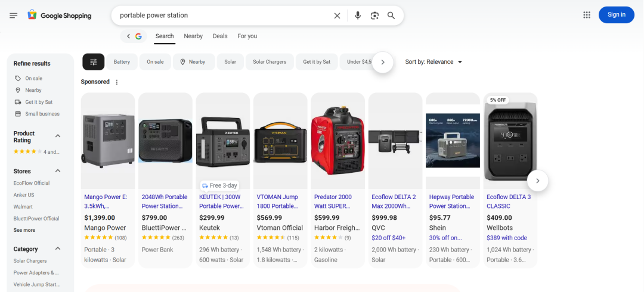Click the Sign in button
The height and width of the screenshot is (292, 644).
pyautogui.click(x=616, y=15)
